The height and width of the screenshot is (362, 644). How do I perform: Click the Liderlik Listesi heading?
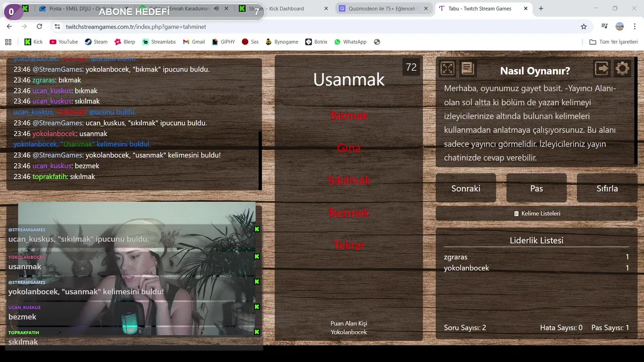536,240
